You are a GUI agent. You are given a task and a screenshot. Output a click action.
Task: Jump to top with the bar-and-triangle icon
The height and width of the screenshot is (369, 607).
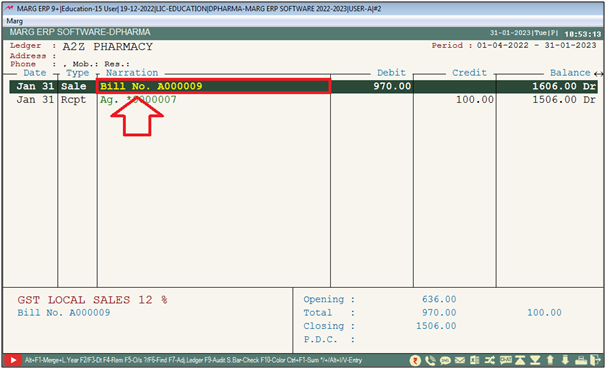[x=520, y=360]
